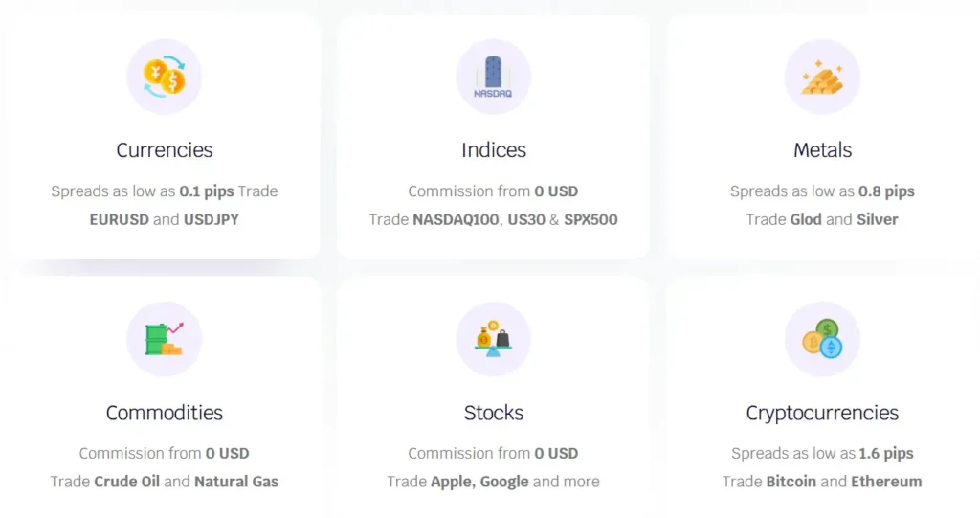Image resolution: width=980 pixels, height=518 pixels.
Task: Click the Glod and Silver text
Action: 843,219
